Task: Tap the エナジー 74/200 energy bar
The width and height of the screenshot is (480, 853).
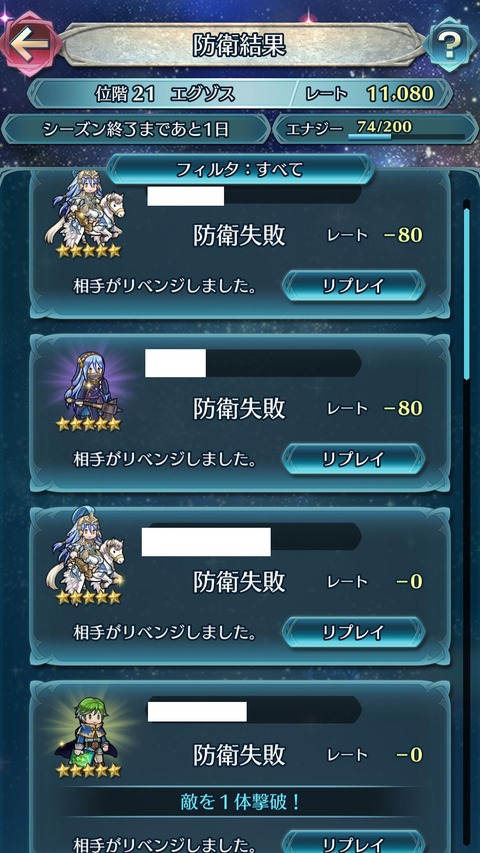Action: [x=368, y=129]
